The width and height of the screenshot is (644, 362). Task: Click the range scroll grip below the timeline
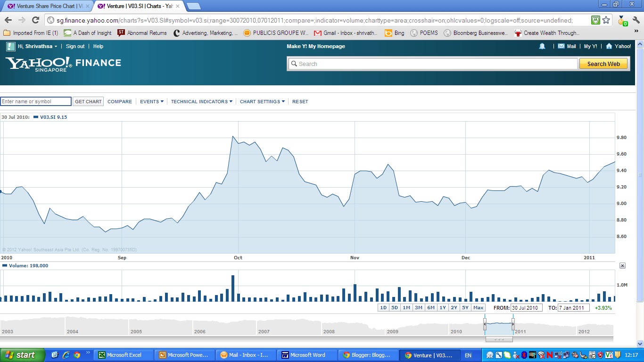499,339
